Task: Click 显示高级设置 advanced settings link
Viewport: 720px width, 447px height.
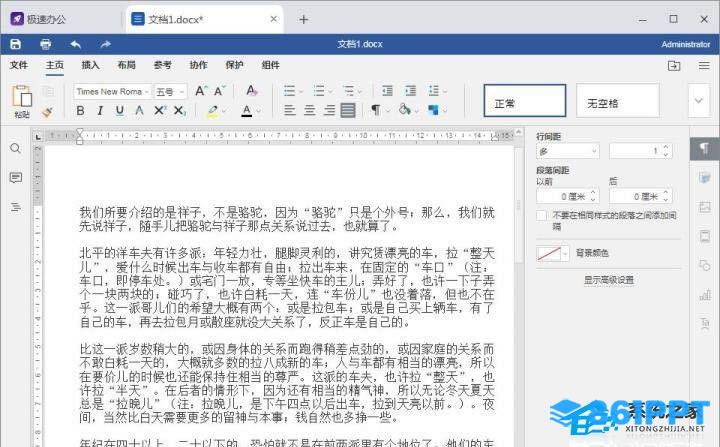Action: tap(608, 280)
